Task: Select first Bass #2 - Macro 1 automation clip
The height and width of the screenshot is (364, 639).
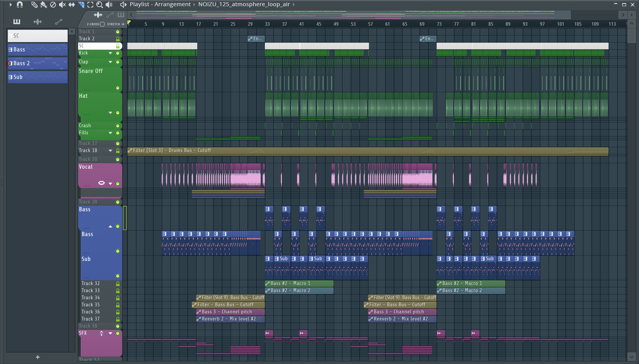Action: [299, 284]
